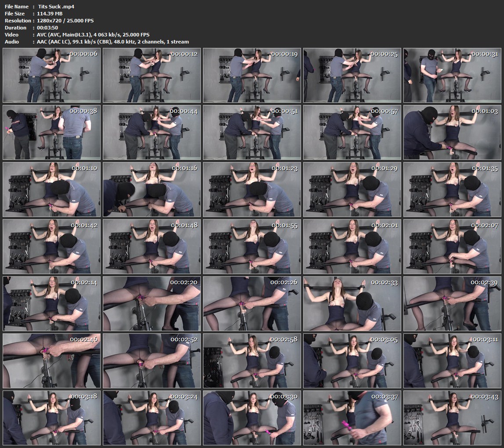
Task: Select the frame at 00:03:05
Action: click(352, 361)
